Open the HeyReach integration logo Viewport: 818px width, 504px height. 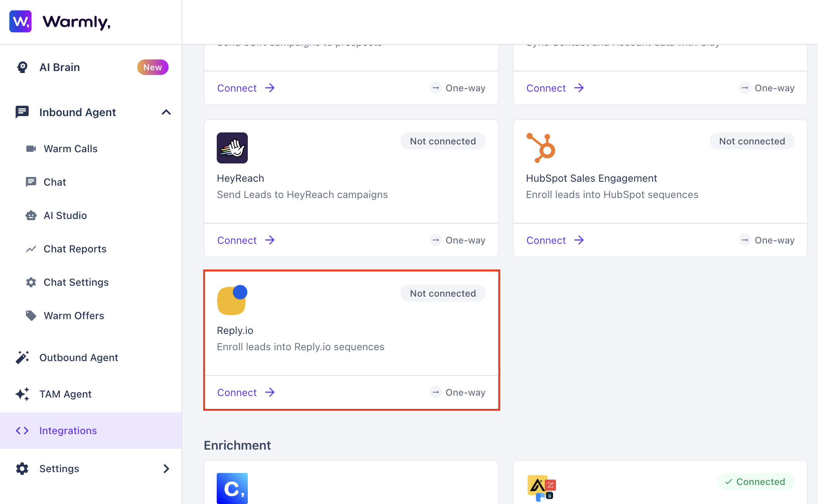click(232, 148)
